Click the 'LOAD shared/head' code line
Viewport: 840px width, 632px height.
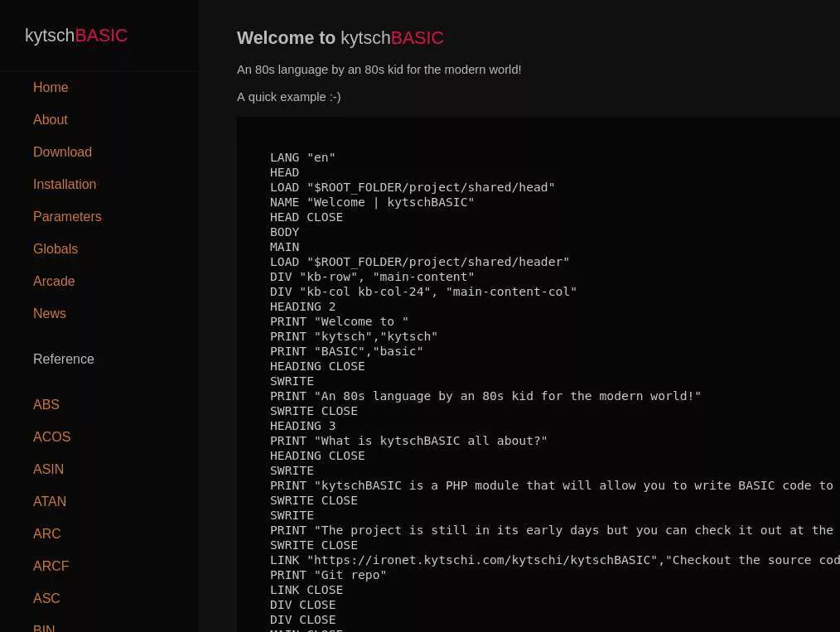[x=412, y=187]
